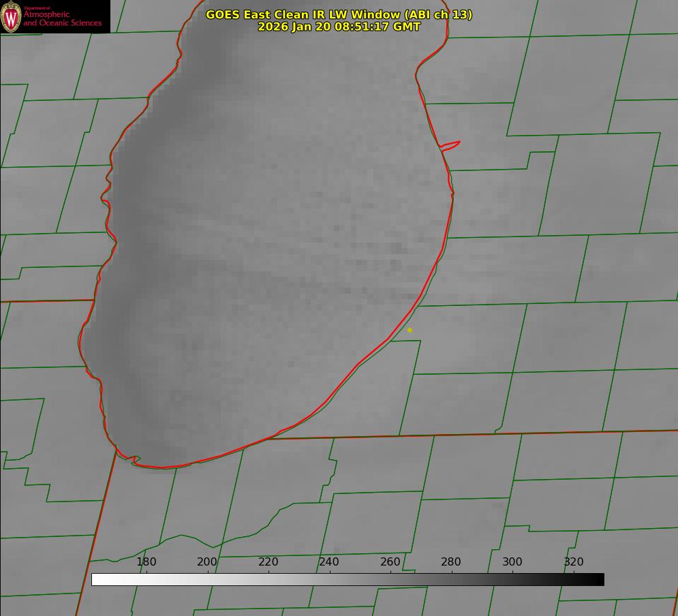Click the colorbar label '180'
This screenshot has height=616, width=678.
tap(146, 562)
